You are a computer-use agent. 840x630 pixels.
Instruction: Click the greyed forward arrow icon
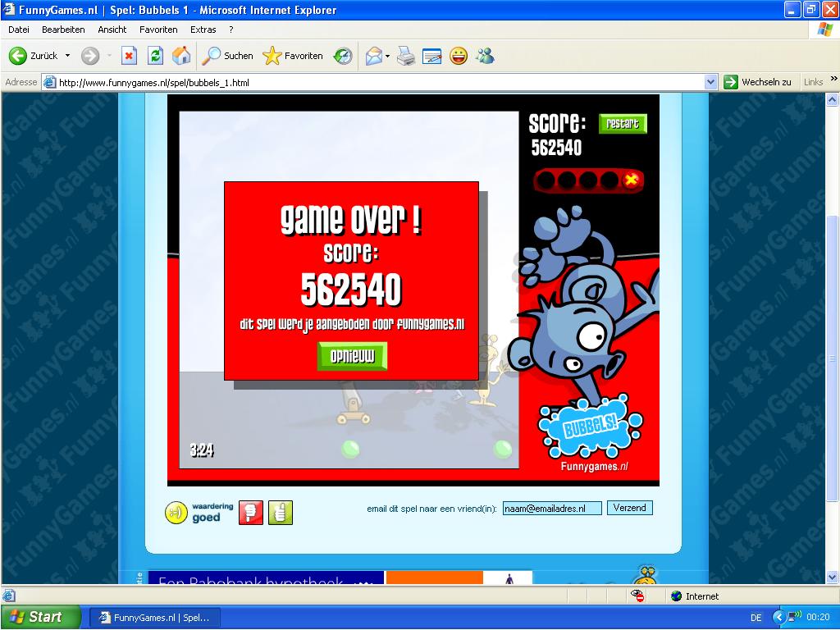click(x=90, y=56)
